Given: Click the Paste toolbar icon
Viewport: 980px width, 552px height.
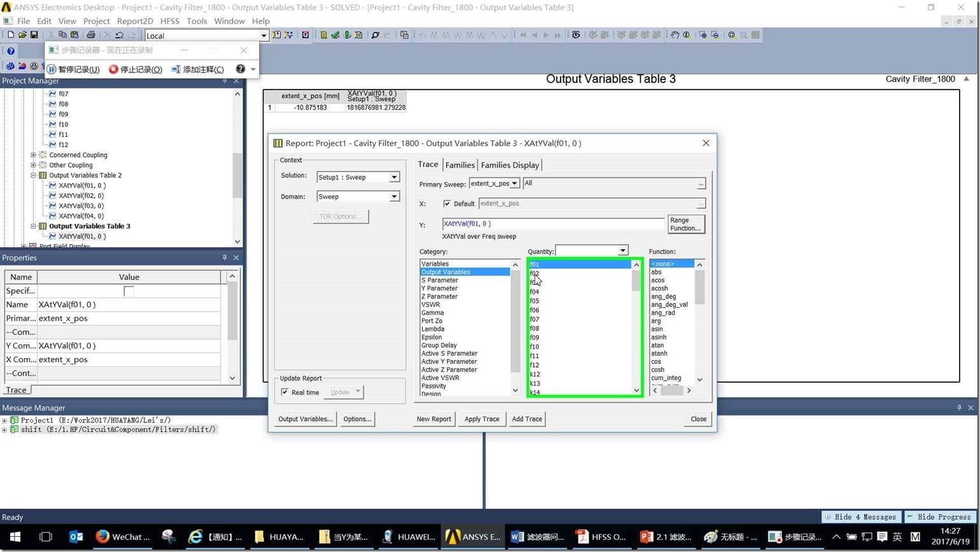Looking at the screenshot, I should [x=74, y=35].
